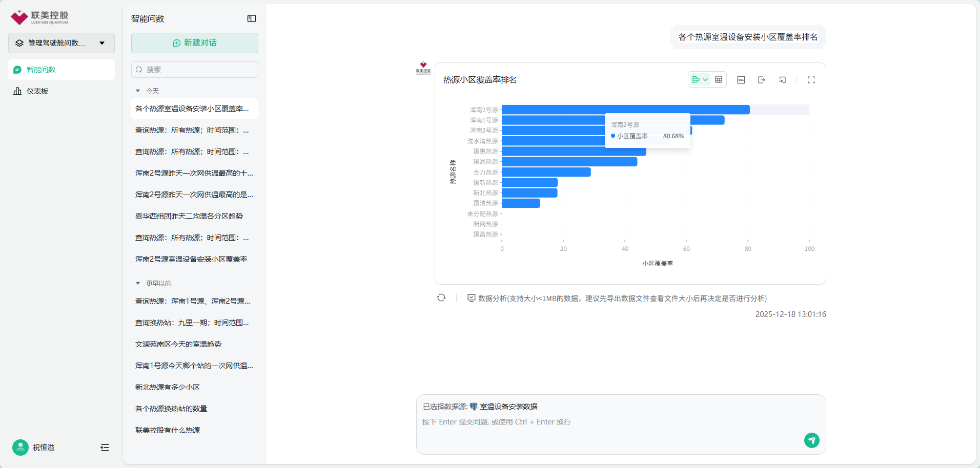Expand the chart to fullscreen
This screenshot has width=980, height=468.
(811, 80)
